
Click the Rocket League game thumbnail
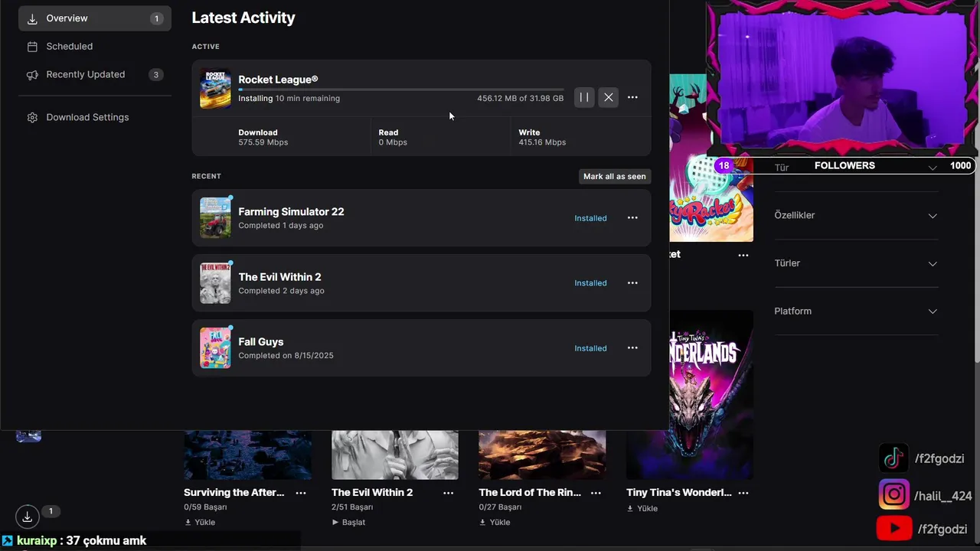tap(215, 88)
